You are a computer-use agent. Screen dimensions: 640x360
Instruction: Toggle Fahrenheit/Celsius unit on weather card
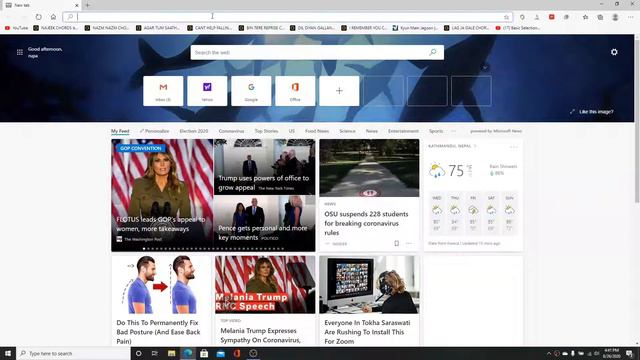click(470, 171)
